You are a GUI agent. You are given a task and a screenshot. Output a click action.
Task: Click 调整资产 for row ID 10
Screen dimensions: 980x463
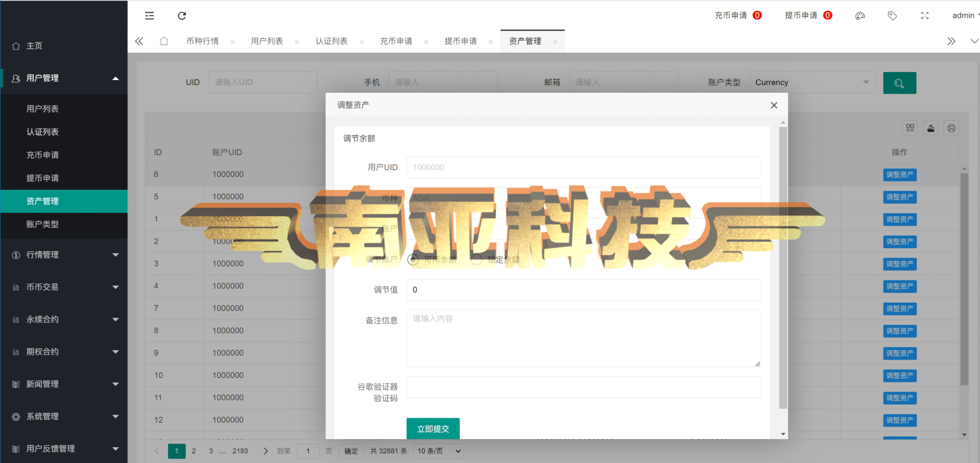[x=900, y=376]
